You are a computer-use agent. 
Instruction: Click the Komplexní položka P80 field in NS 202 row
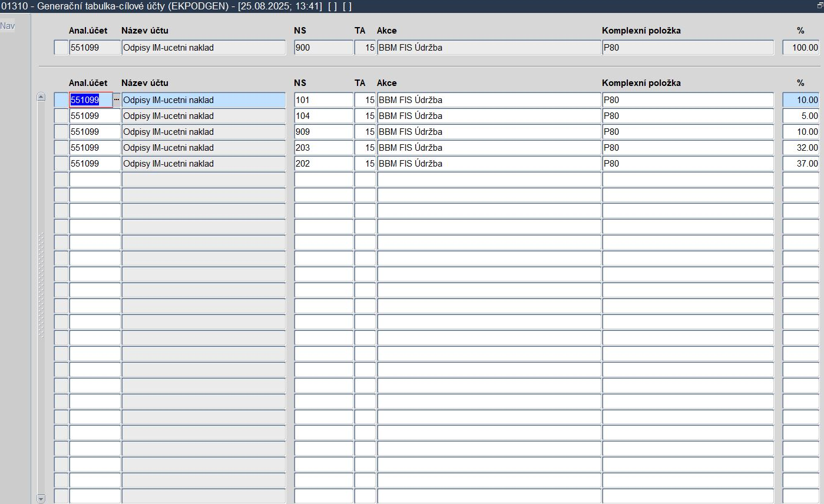pyautogui.click(x=688, y=164)
